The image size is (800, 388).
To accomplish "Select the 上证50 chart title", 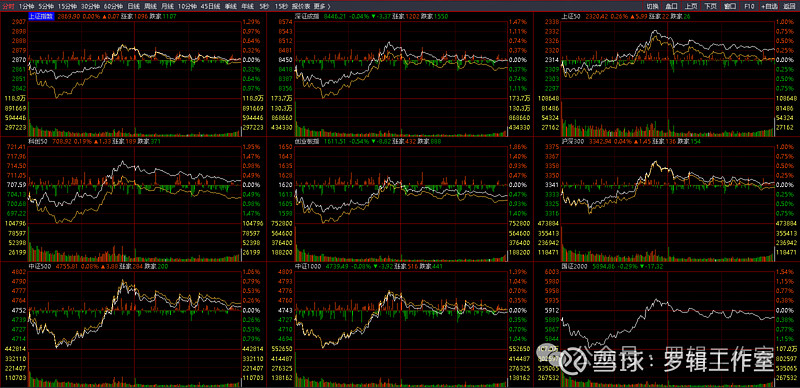I will 572,16.
